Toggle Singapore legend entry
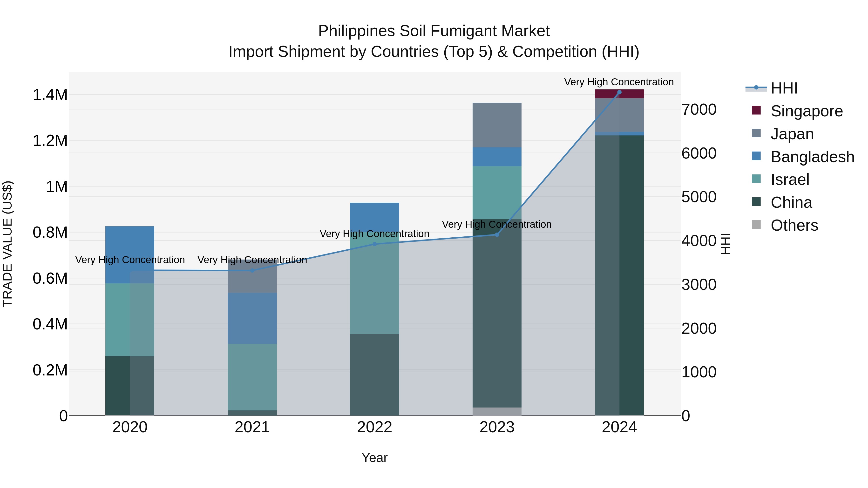 [x=797, y=111]
